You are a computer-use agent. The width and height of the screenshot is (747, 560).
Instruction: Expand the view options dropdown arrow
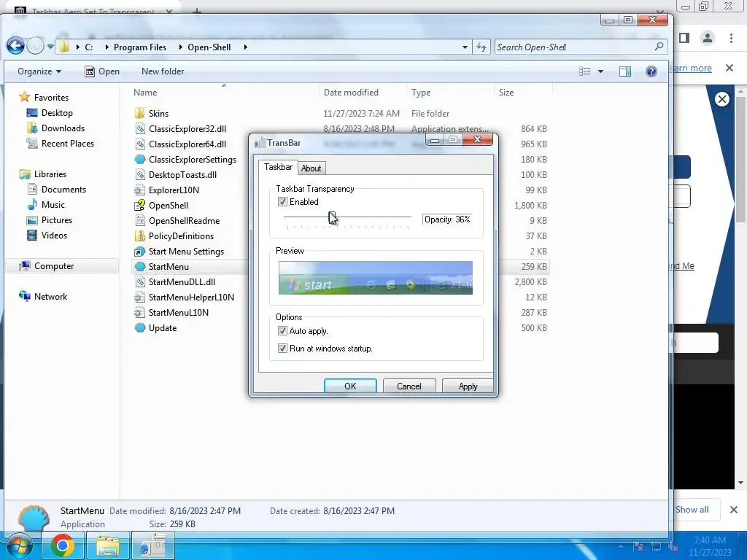601,71
